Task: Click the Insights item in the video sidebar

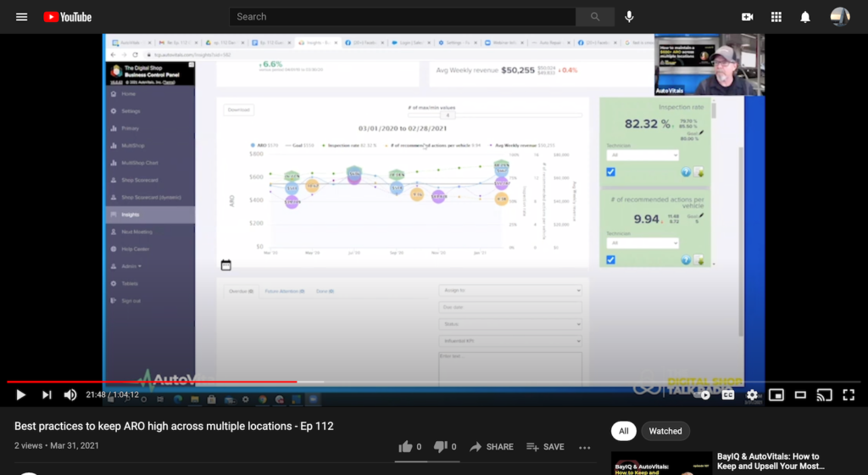Action: (x=150, y=215)
